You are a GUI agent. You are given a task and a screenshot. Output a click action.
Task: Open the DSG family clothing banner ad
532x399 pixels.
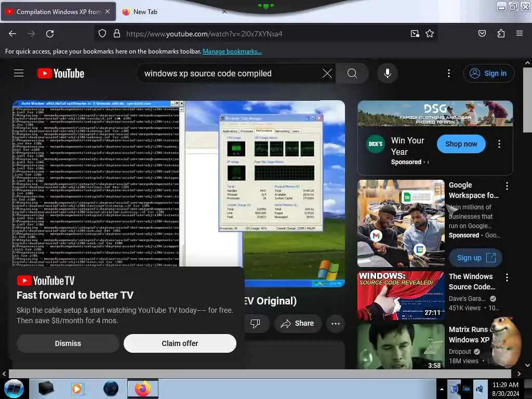tap(435, 113)
